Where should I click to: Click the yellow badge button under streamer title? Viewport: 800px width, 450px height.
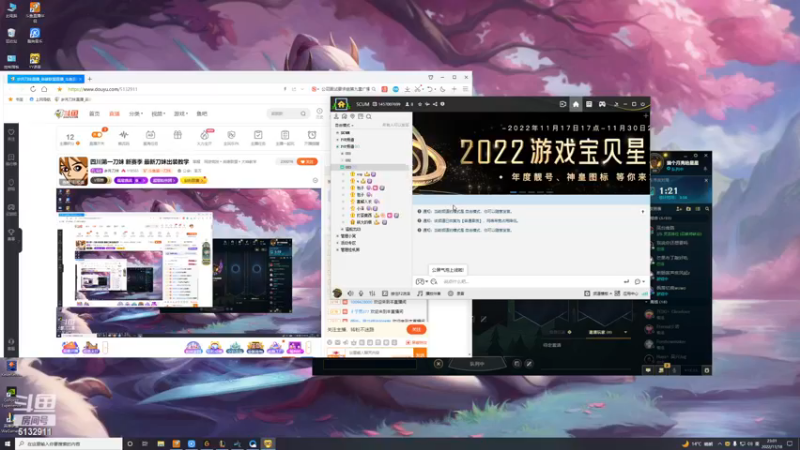coord(193,181)
